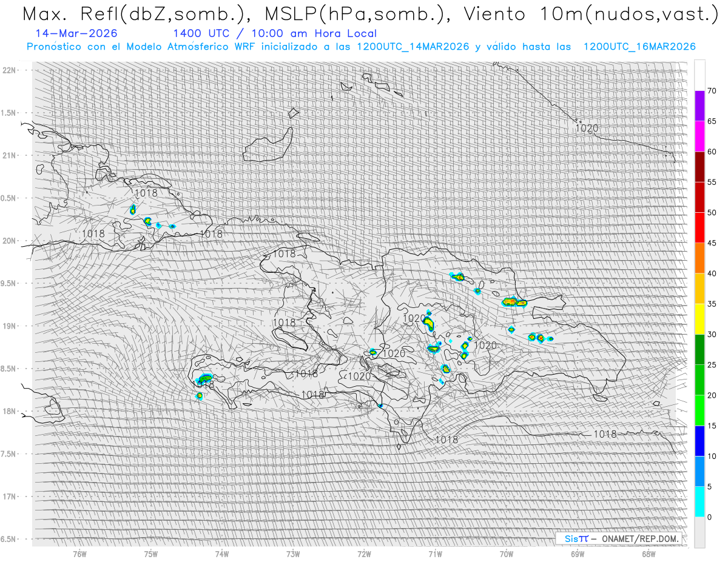
Task: Click the 18N latitude axis label
Action: pos(10,412)
